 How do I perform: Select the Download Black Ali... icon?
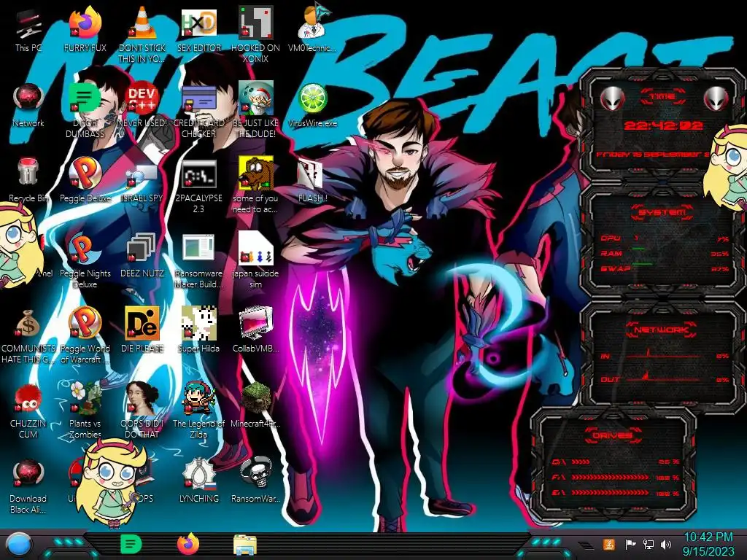pyautogui.click(x=28, y=473)
